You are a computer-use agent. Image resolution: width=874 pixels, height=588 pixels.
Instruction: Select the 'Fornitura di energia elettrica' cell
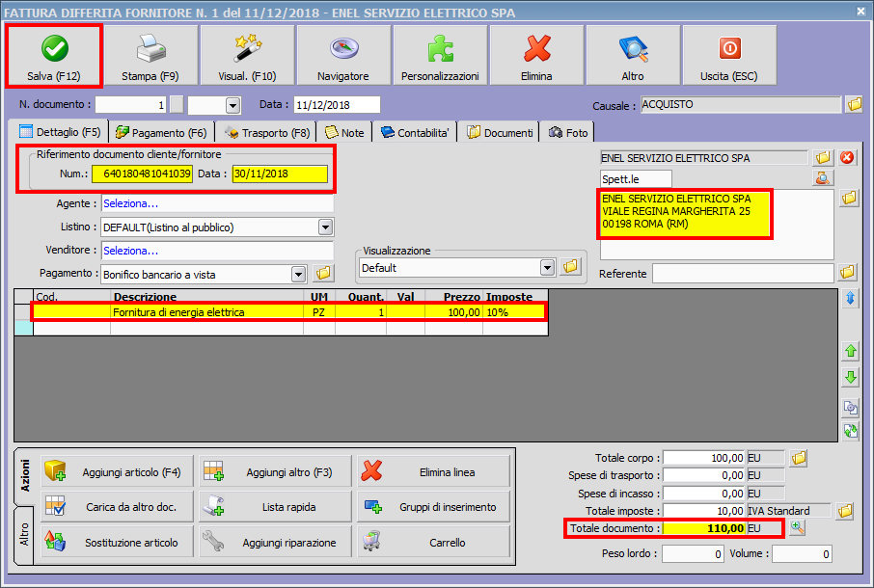(x=206, y=312)
